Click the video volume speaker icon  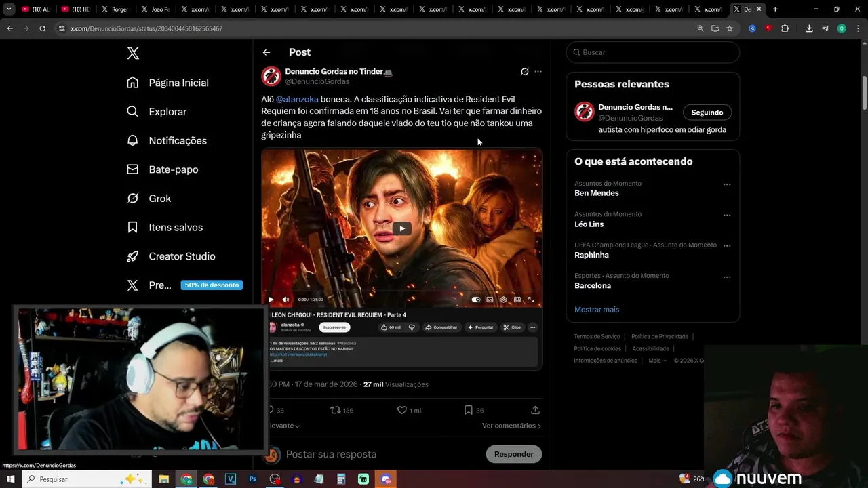click(285, 300)
